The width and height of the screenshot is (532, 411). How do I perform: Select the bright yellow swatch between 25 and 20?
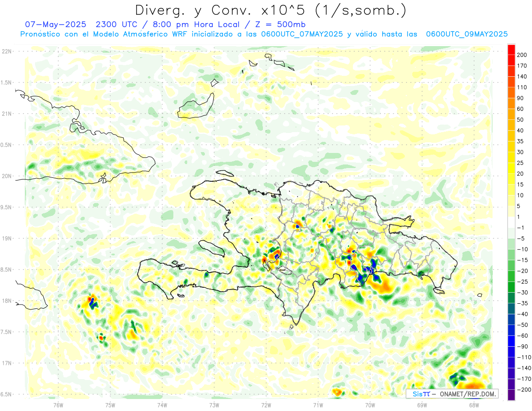(511, 168)
